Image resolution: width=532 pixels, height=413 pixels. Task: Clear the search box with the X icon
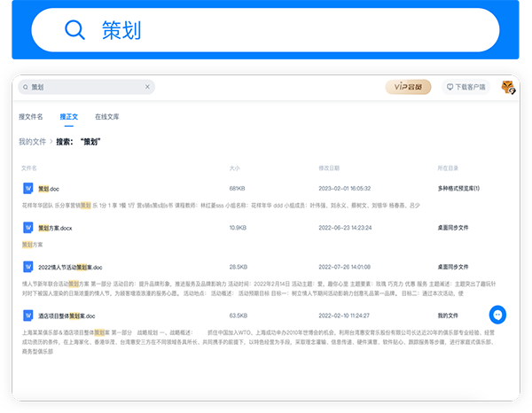(x=147, y=87)
